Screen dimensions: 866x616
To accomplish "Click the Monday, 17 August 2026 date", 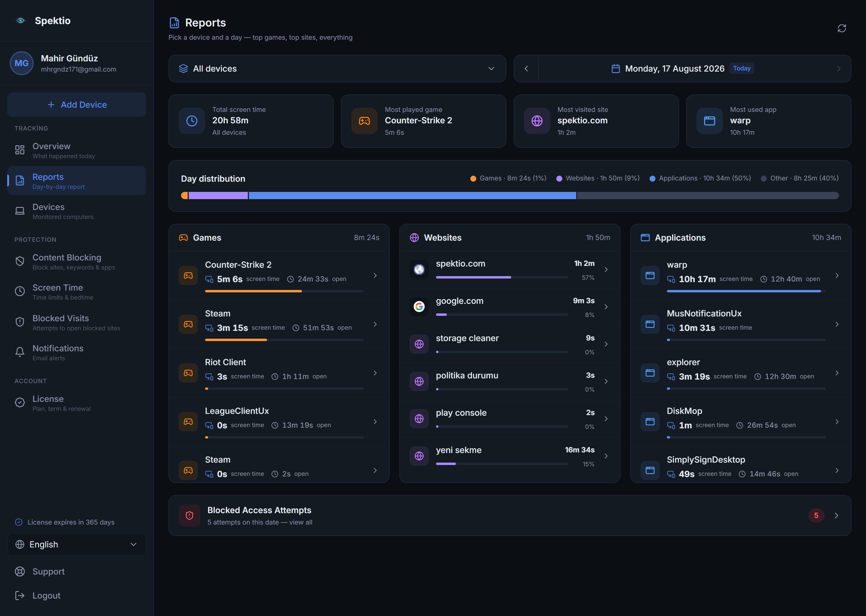I will click(x=674, y=69).
